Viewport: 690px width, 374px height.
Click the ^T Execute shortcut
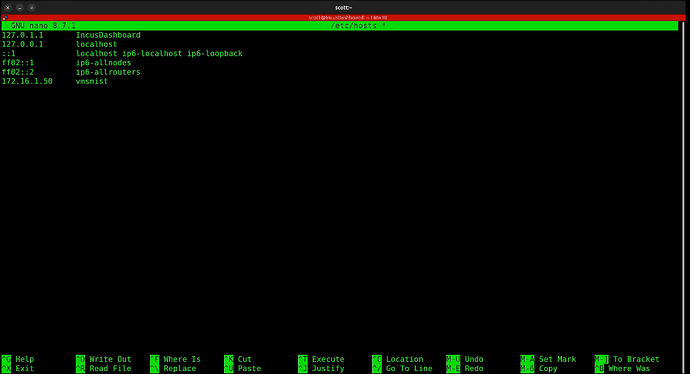321,359
